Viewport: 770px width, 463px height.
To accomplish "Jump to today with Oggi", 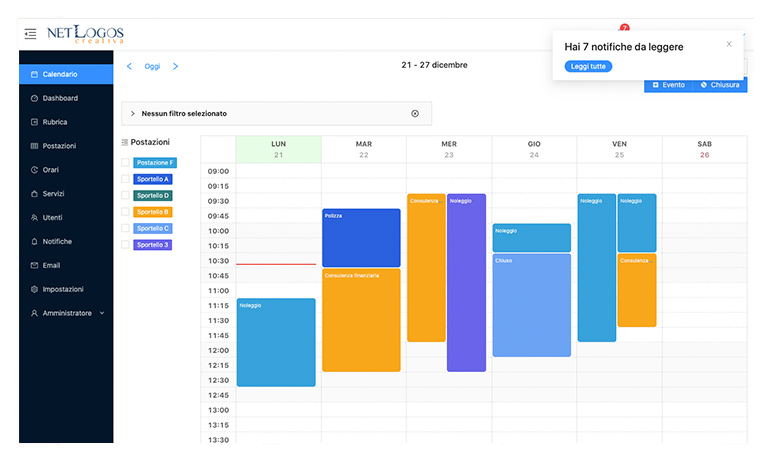I will point(152,66).
